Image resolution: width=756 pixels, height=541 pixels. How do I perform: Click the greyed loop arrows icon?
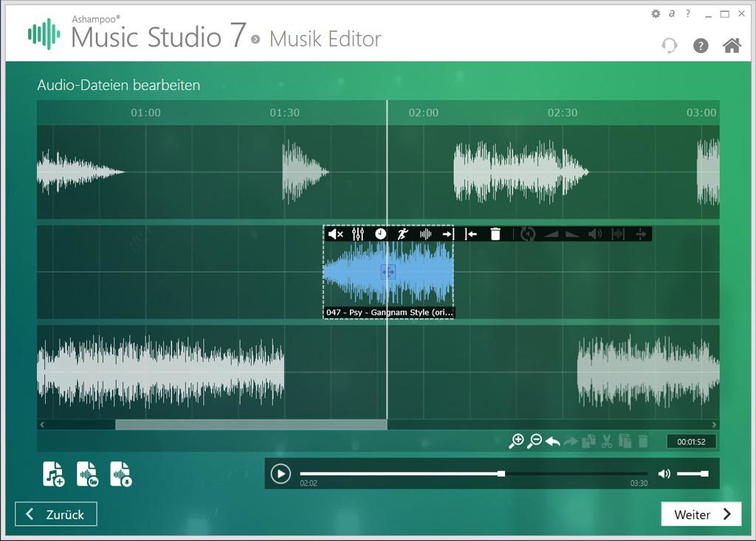[527, 235]
